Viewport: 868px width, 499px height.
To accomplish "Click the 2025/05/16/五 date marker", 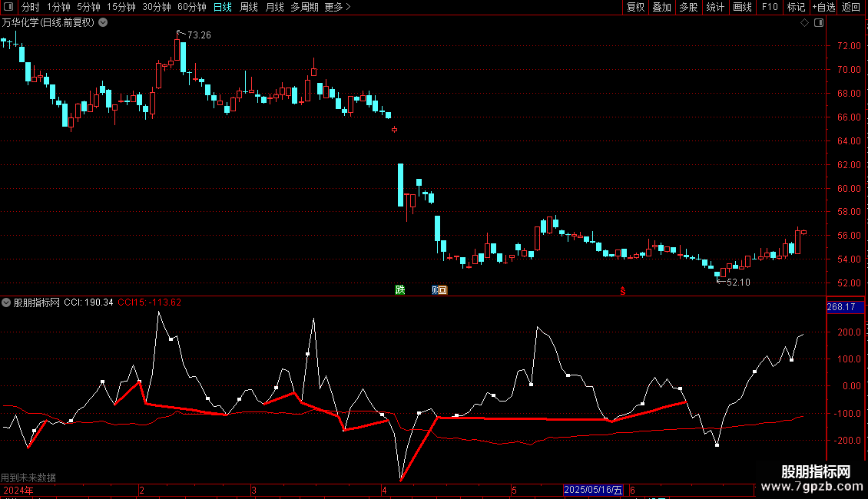I will pyautogui.click(x=594, y=490).
